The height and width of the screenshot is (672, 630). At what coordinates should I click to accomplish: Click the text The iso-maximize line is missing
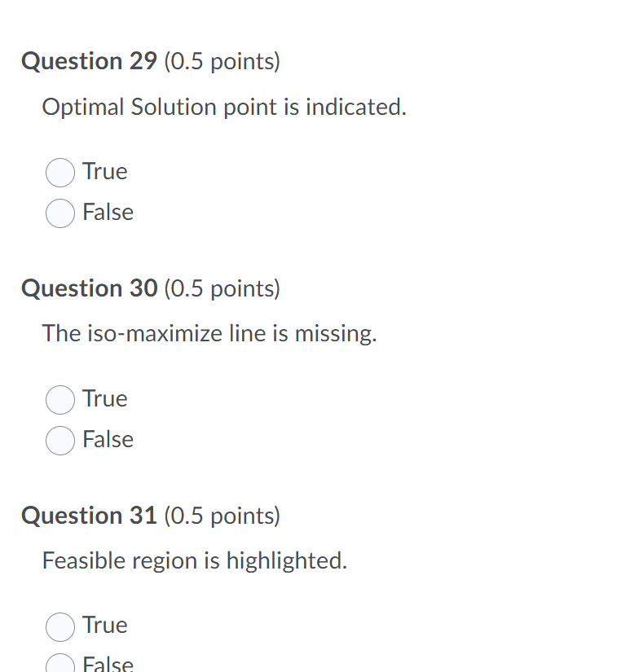209,333
